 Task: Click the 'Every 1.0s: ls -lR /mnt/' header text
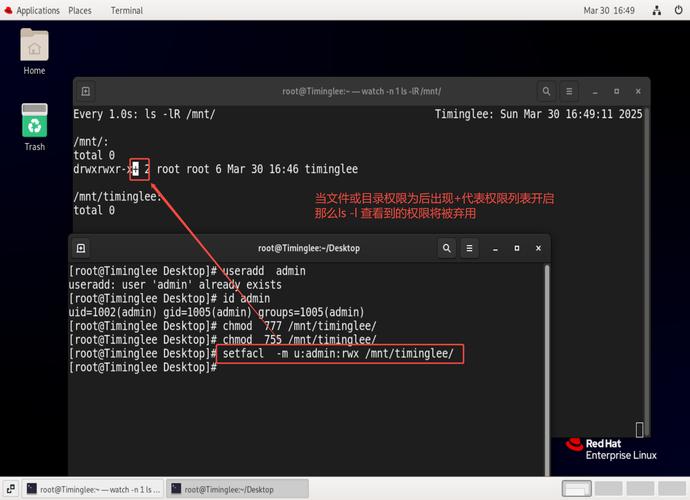(144, 114)
